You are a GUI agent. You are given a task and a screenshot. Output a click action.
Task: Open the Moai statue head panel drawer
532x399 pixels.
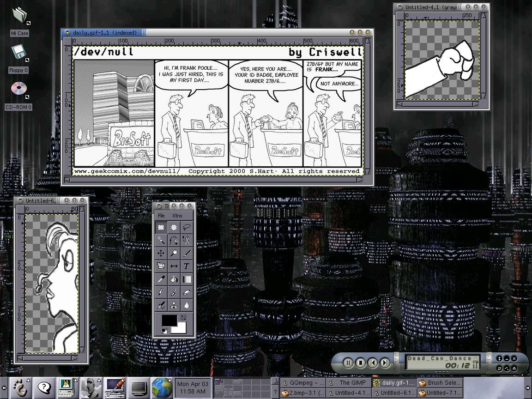click(x=91, y=388)
